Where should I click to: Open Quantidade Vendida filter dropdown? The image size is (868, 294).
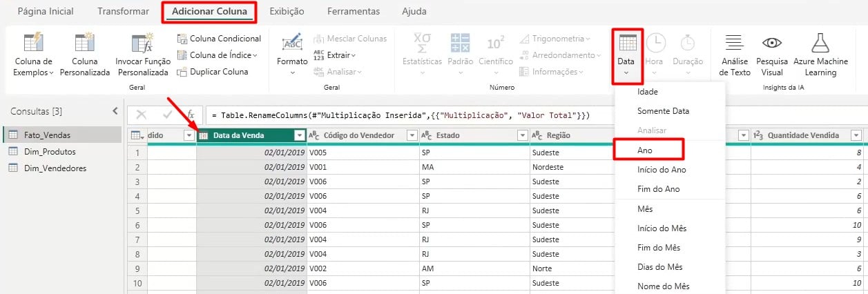point(856,135)
